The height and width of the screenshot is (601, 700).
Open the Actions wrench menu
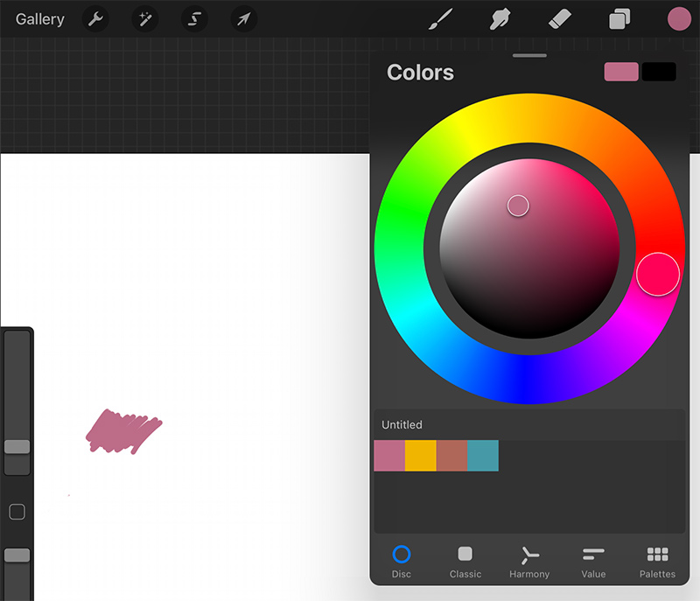tap(95, 19)
